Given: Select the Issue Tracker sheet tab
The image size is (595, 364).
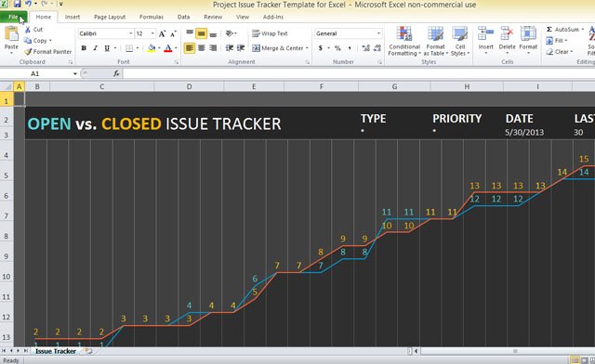Looking at the screenshot, I should (x=56, y=351).
